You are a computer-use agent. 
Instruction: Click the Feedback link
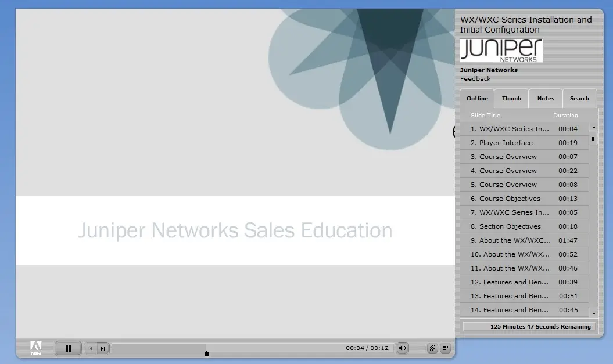475,79
